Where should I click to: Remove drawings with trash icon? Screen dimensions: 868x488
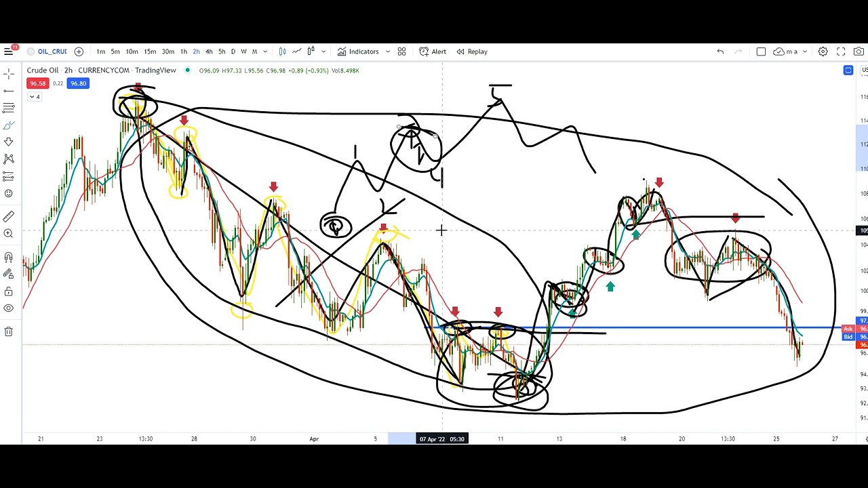[x=8, y=331]
